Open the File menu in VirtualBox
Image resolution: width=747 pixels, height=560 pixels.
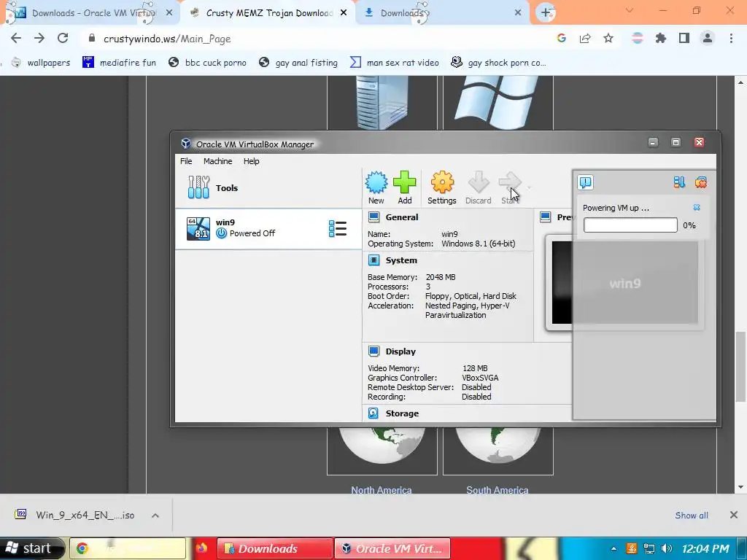pyautogui.click(x=186, y=161)
